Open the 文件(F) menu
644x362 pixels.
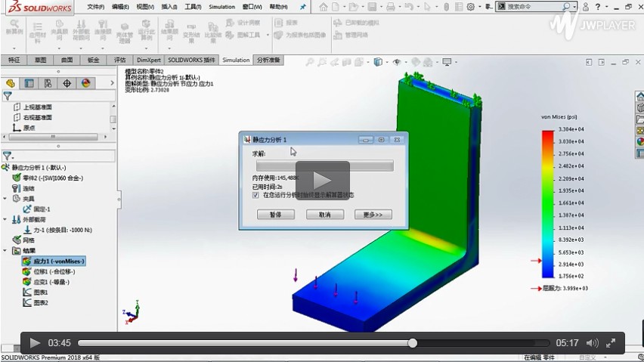(95, 7)
